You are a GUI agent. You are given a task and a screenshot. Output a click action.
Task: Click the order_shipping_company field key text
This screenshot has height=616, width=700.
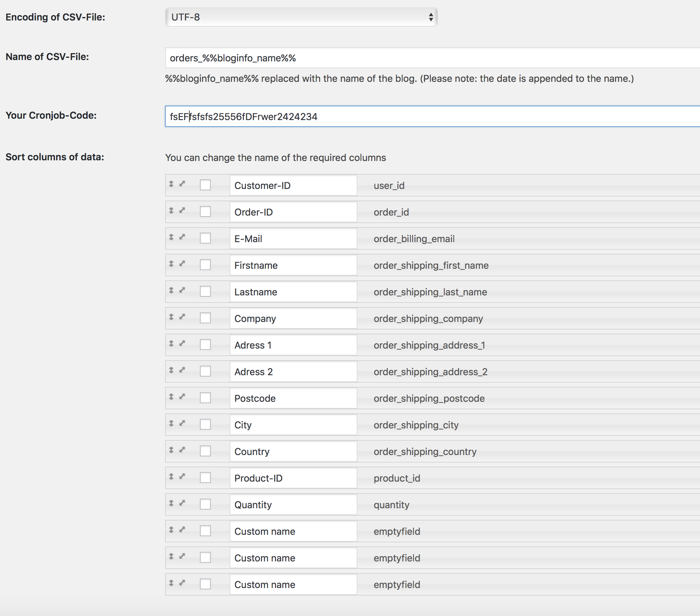coord(428,319)
